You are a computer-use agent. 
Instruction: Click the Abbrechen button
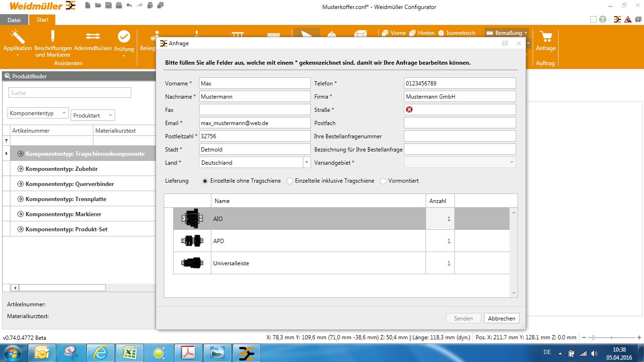click(x=501, y=318)
